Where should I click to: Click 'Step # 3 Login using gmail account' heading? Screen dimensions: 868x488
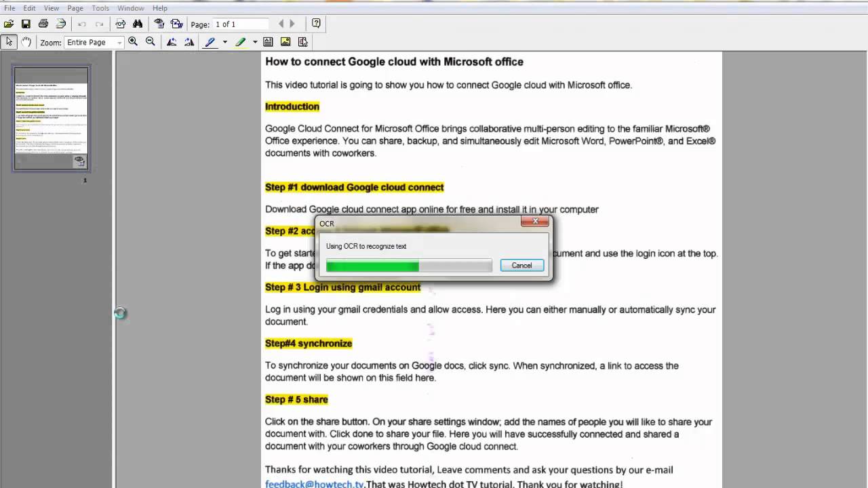[342, 287]
